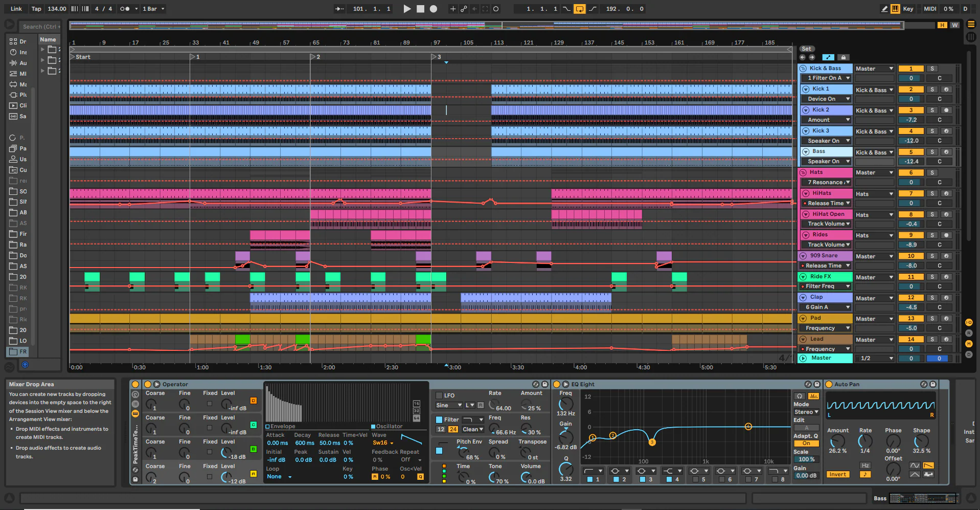Unfold the Kick 1 track with its triangle
980x510 pixels.
click(806, 90)
